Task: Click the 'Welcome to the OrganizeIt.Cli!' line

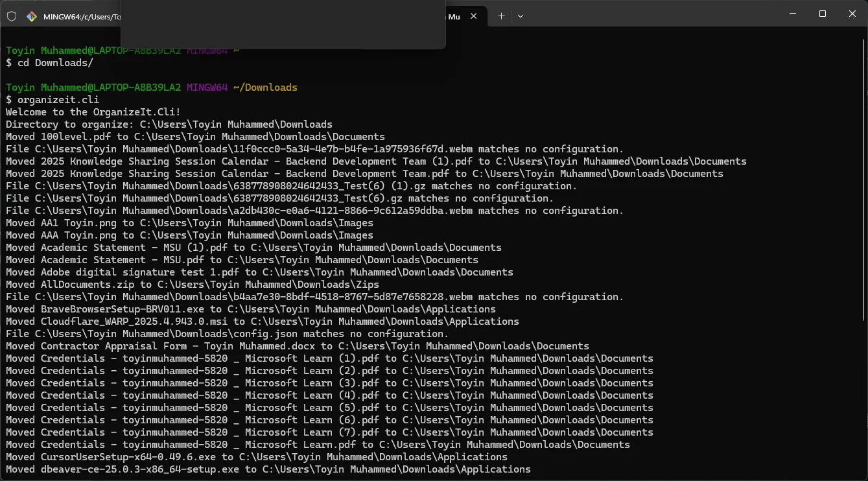Action: [93, 112]
